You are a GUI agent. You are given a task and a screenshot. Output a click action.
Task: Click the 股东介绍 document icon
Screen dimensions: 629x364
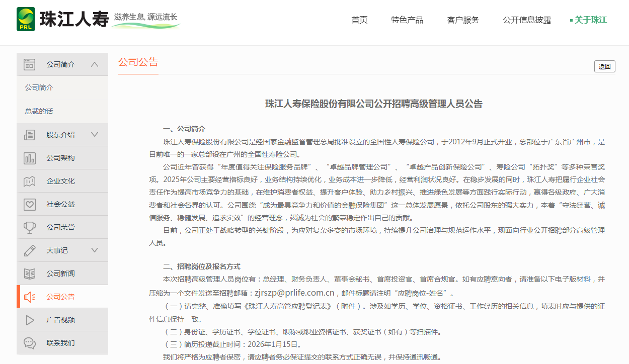(x=30, y=135)
